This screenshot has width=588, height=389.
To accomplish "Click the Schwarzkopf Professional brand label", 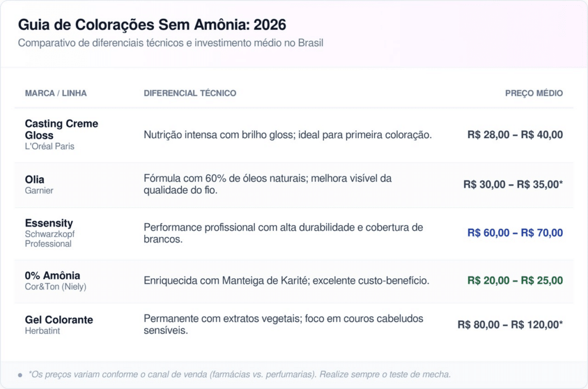I will point(49,239).
